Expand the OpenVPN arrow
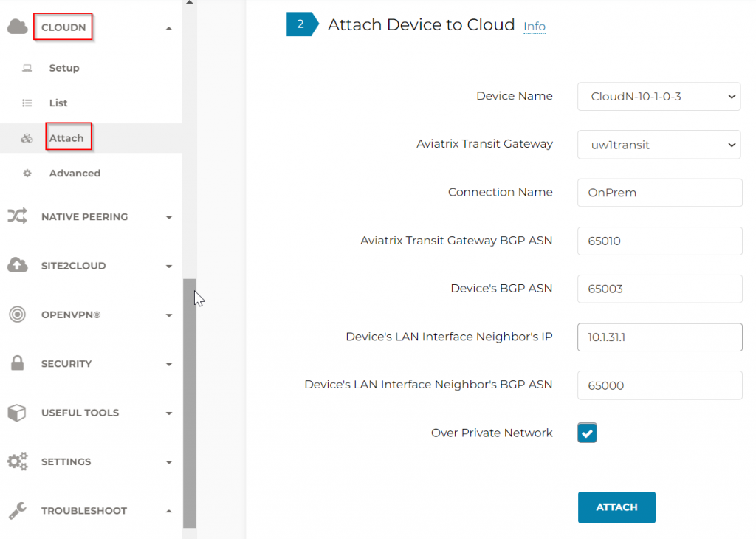756x539 pixels. [x=169, y=315]
